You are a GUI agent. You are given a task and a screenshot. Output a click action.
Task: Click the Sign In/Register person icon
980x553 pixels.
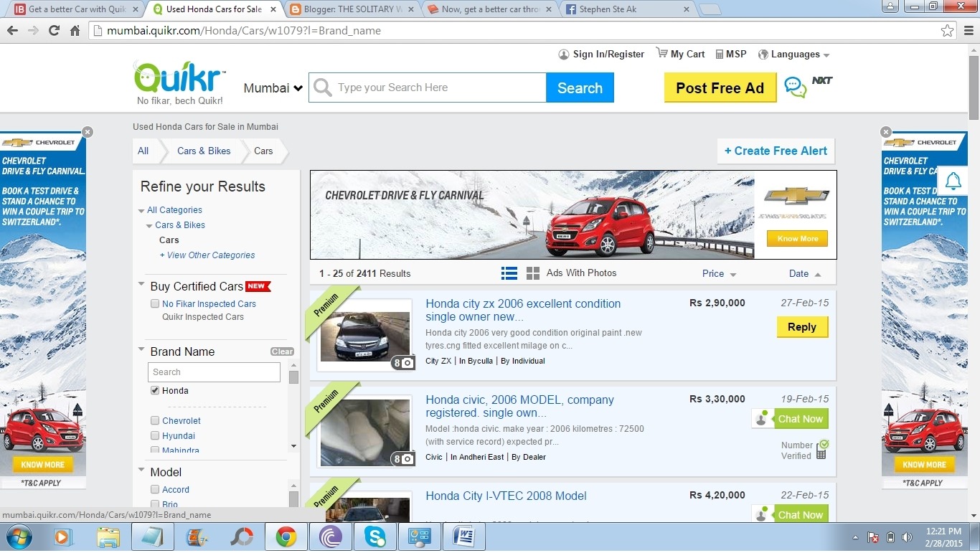click(x=564, y=54)
